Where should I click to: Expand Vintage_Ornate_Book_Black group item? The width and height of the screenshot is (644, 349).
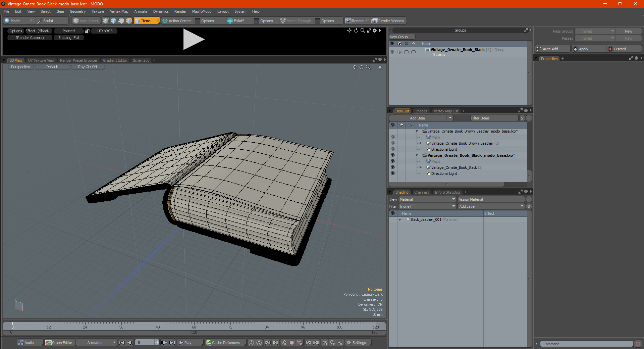[x=421, y=167]
